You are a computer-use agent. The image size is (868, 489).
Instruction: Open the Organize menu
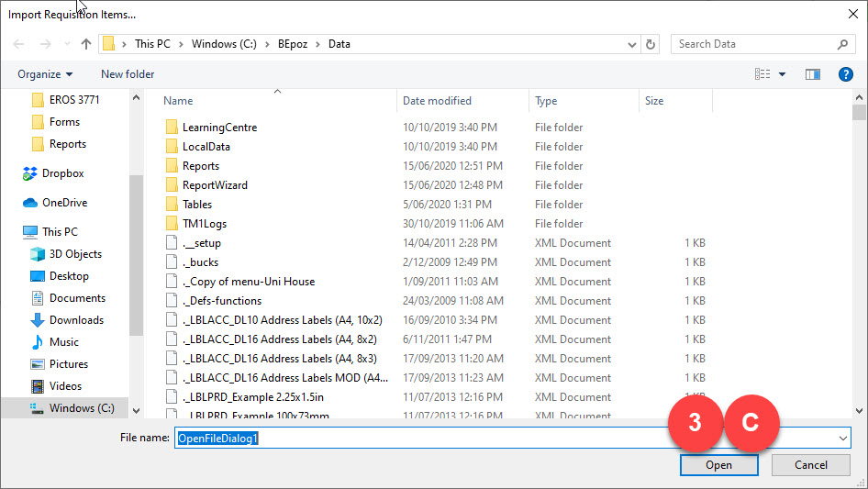click(44, 74)
